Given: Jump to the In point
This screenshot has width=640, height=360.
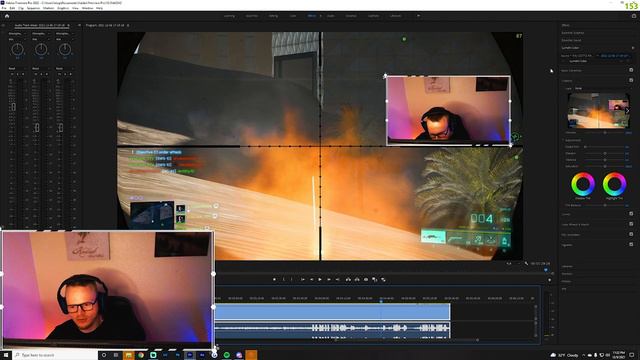Looking at the screenshot, I should coord(302,280).
